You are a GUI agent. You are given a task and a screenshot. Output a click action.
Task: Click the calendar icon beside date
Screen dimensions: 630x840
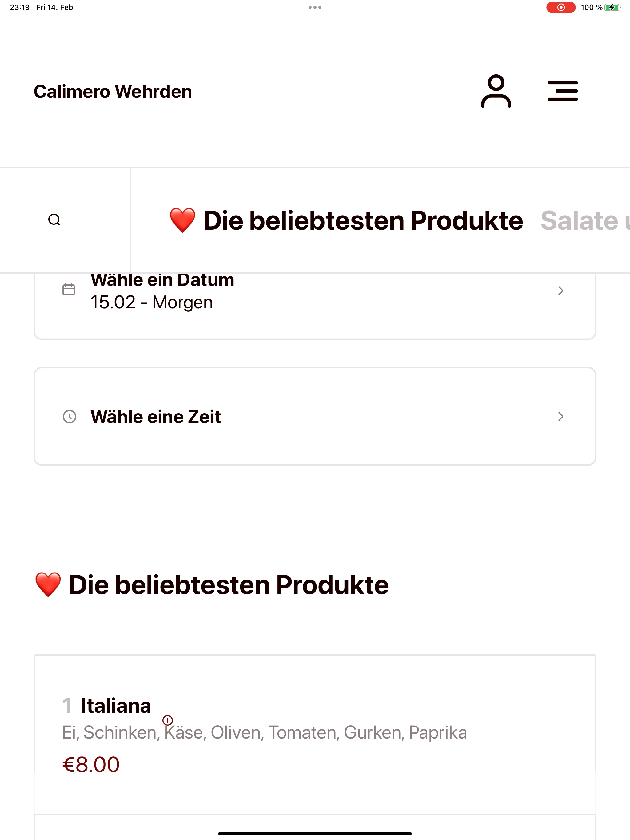point(69,290)
